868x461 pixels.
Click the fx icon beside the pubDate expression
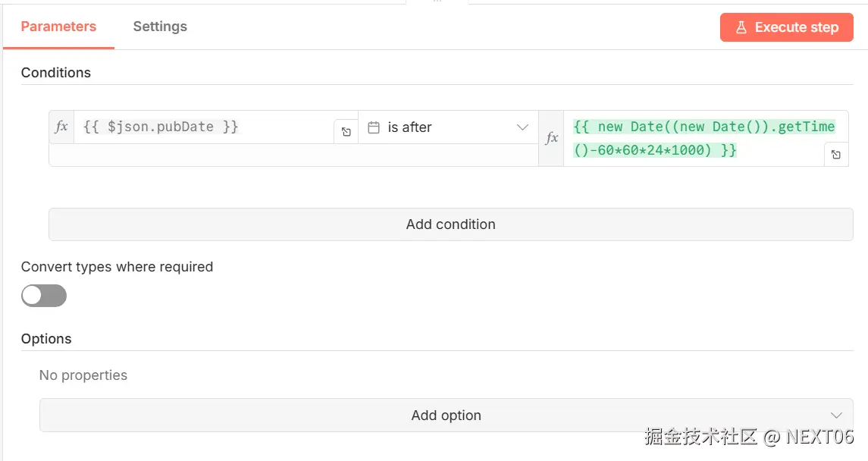(61, 127)
